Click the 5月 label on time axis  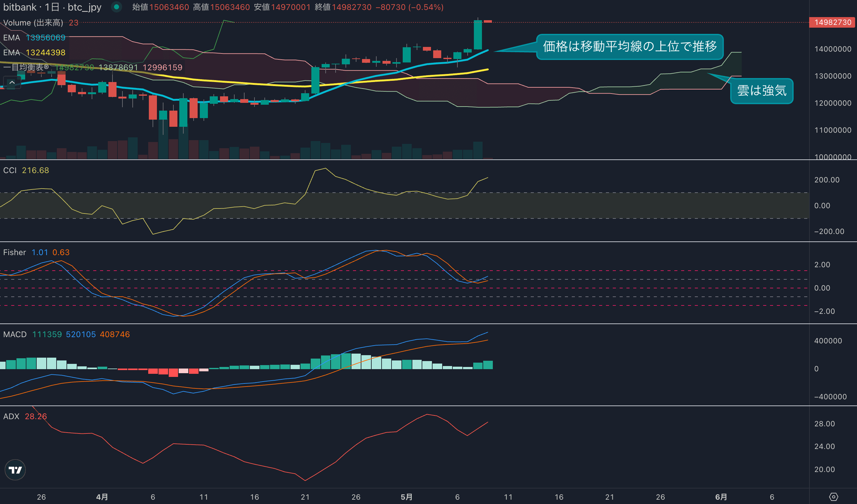pos(406,497)
